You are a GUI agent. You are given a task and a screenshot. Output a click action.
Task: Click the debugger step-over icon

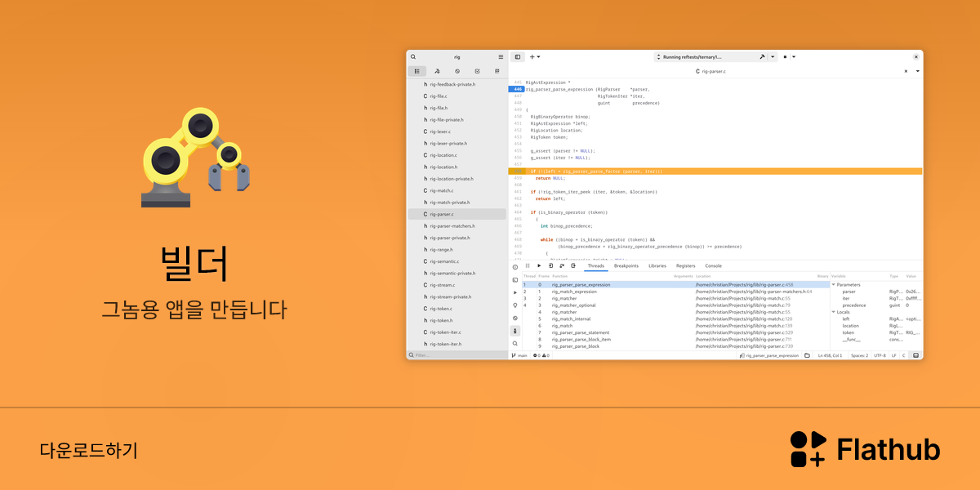point(562,265)
